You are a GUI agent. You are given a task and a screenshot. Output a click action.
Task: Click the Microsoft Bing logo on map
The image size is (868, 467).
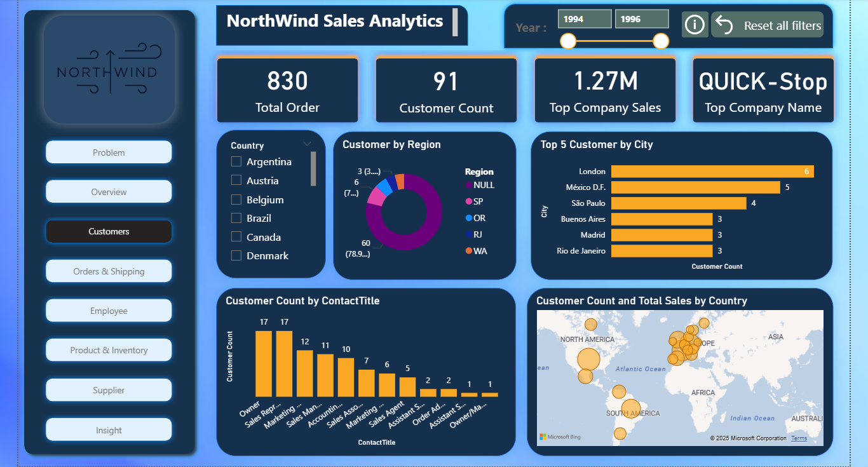560,437
